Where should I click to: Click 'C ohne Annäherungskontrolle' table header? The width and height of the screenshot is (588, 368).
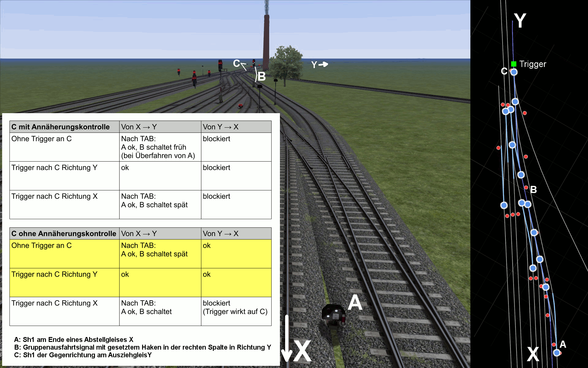(x=64, y=233)
